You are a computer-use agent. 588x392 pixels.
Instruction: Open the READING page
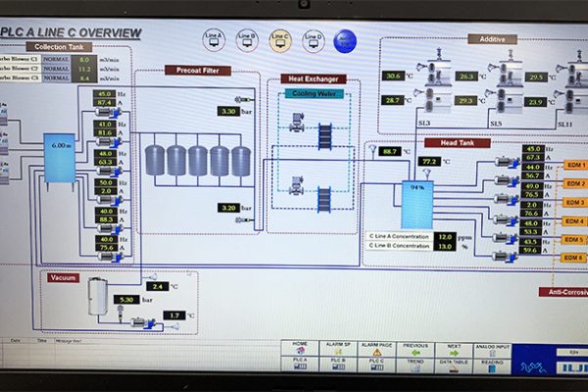[492, 367]
